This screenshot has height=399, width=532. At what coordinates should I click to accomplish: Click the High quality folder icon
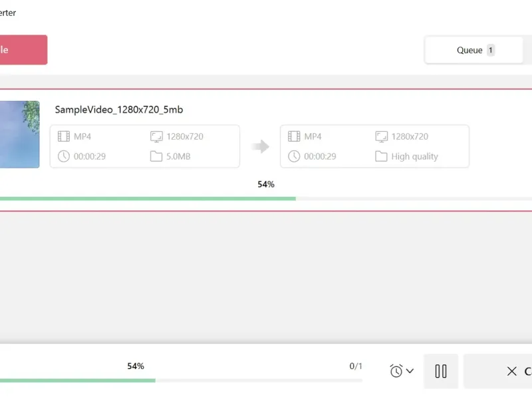click(x=381, y=156)
